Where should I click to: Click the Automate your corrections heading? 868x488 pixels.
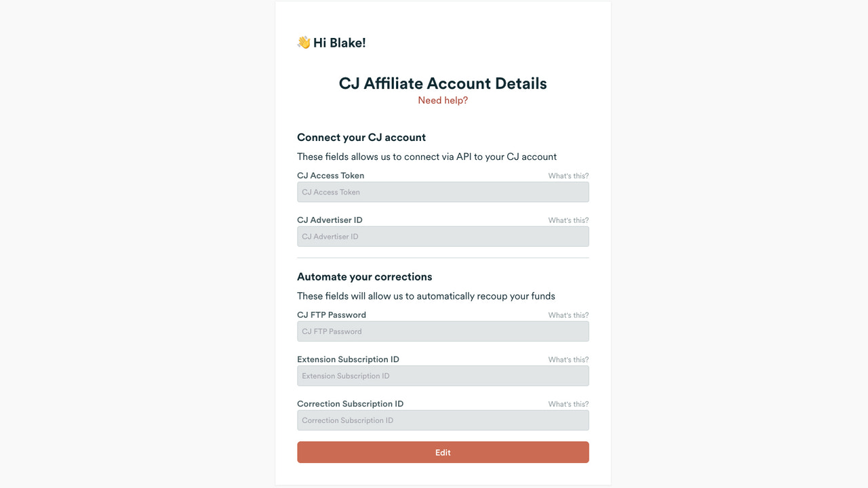[x=365, y=277]
